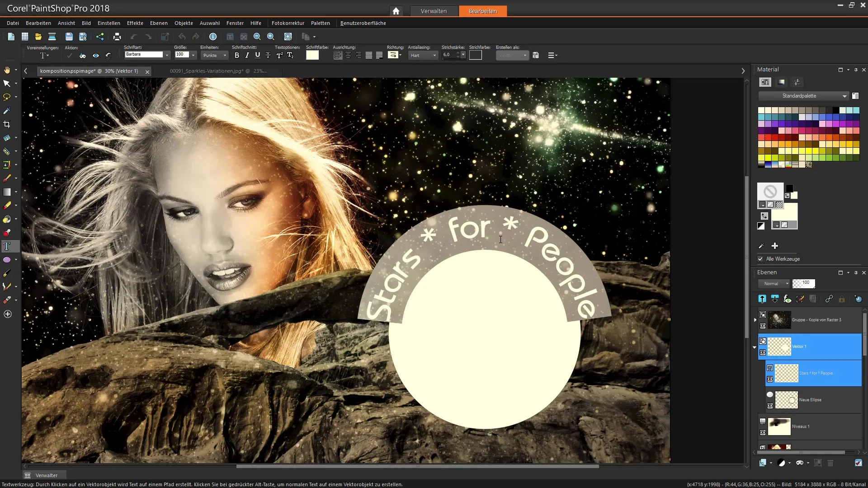Click the layer opacity 100 field
868x488 pixels.
pyautogui.click(x=804, y=284)
